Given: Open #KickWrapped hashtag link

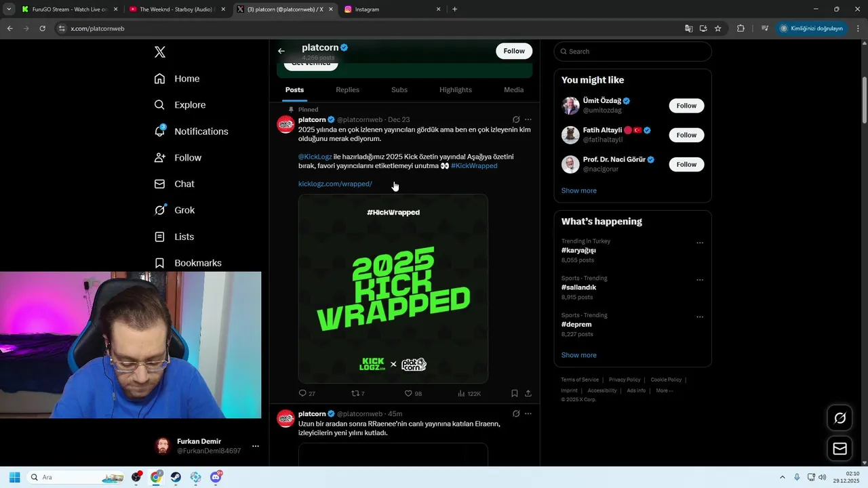Looking at the screenshot, I should [x=474, y=166].
